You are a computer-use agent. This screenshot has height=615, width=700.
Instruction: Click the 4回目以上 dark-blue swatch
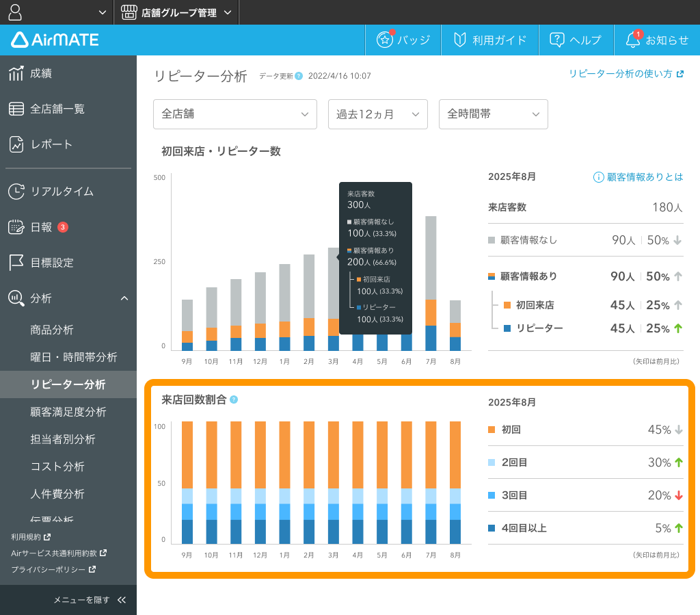point(492,528)
